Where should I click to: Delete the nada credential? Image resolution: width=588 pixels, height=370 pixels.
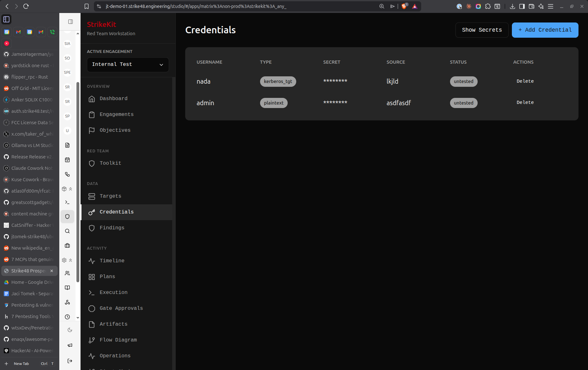pyautogui.click(x=525, y=81)
